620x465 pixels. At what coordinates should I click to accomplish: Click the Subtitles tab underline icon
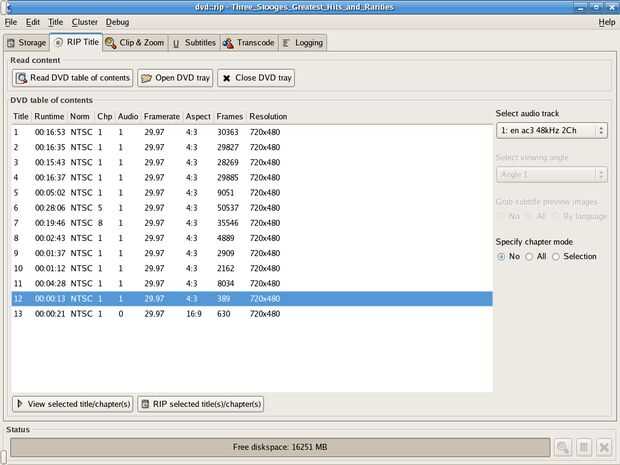click(176, 43)
